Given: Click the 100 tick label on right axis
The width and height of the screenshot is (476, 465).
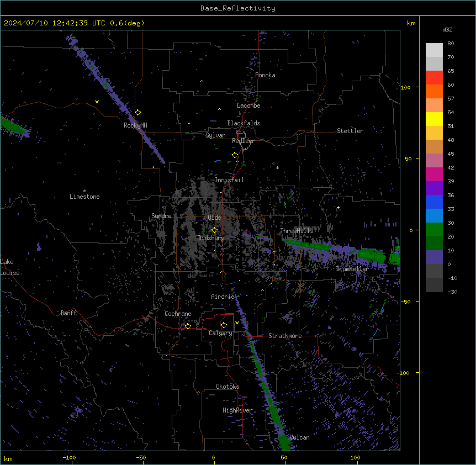Looking at the screenshot, I should 405,87.
